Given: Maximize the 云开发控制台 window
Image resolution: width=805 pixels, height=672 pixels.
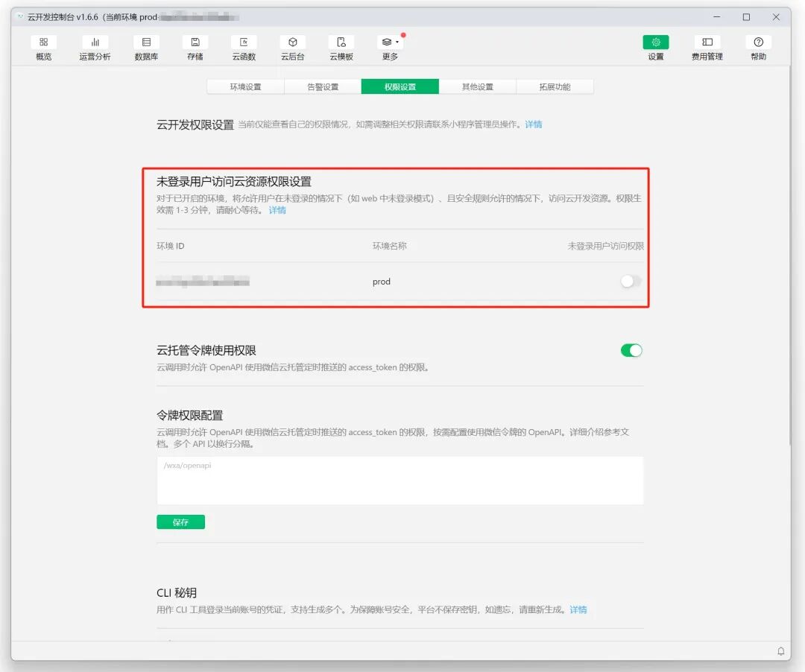Looking at the screenshot, I should [746, 17].
